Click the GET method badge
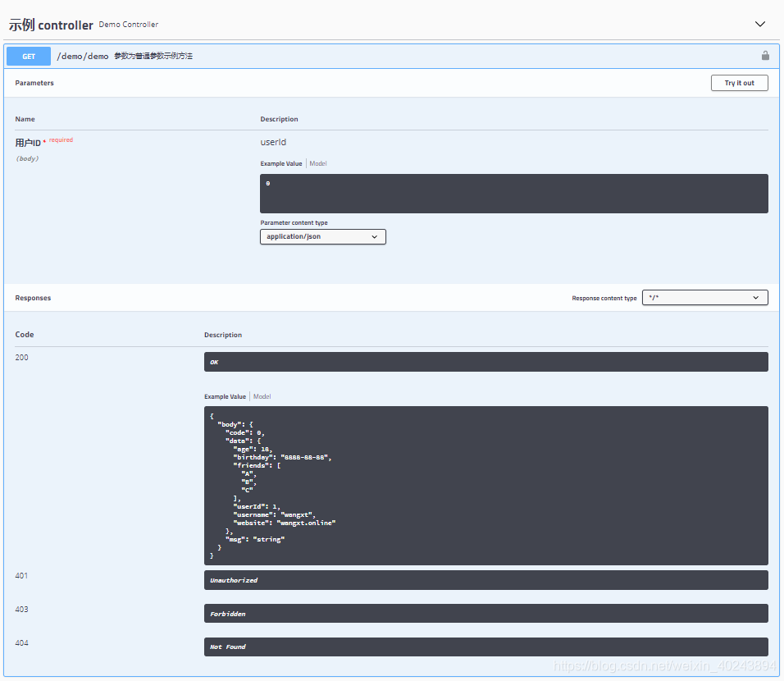This screenshot has height=681, width=784. [29, 56]
